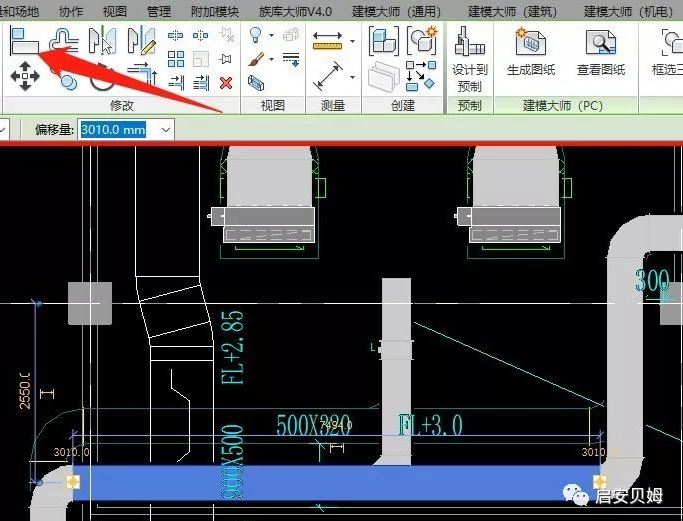Use Trim/Extend to Corner tool

click(x=142, y=74)
